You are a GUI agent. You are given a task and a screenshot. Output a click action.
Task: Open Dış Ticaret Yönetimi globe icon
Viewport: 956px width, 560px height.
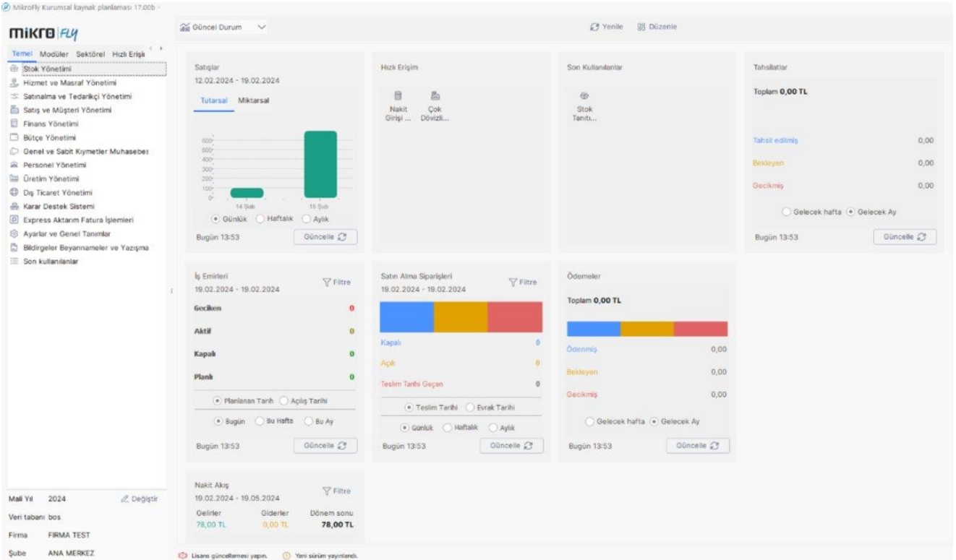[14, 193]
